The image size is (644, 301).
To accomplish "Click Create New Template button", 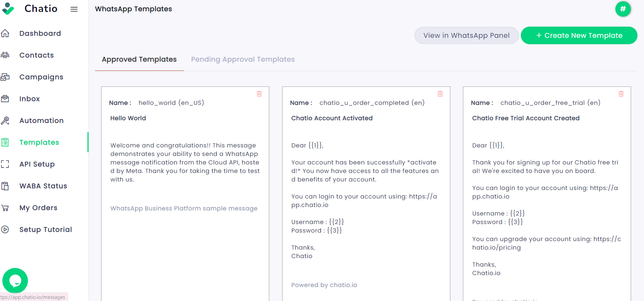I will (x=579, y=35).
